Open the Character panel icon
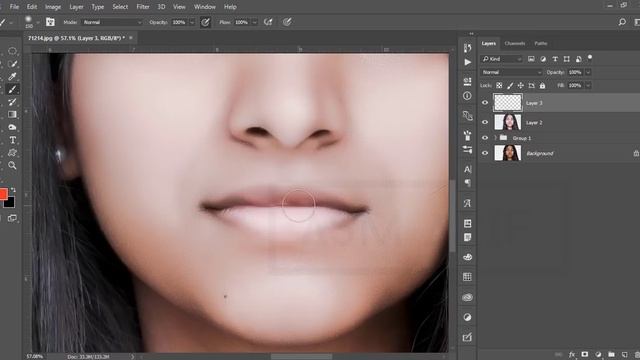Image resolution: width=640 pixels, height=360 pixels. [467, 169]
